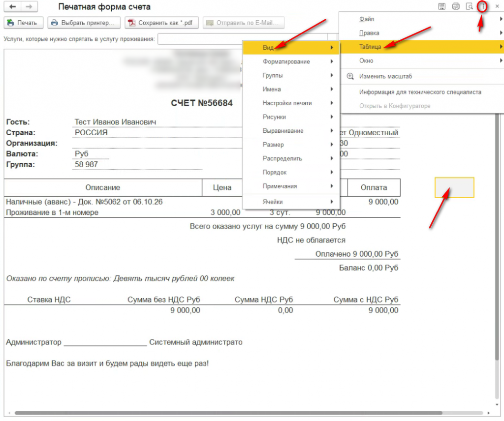This screenshot has width=504, height=421.
Task: Click the vertical scrollbar thumb
Action: coord(497,237)
